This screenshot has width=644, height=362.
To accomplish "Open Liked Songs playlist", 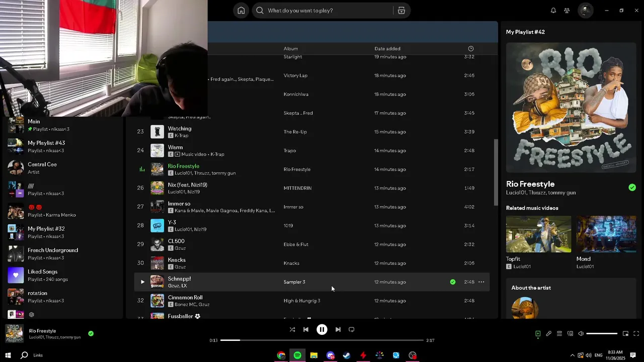I will (62, 275).
